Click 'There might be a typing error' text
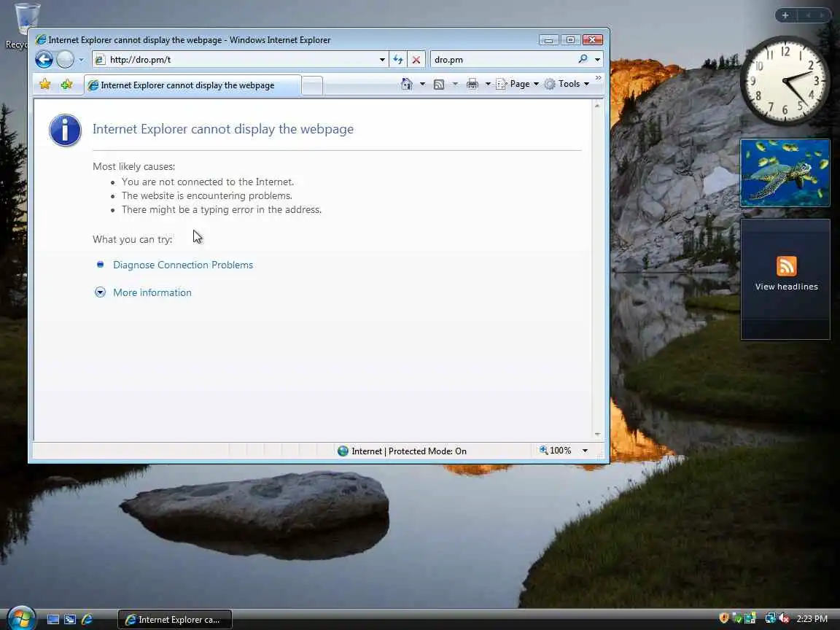The height and width of the screenshot is (630, 840). coord(222,209)
